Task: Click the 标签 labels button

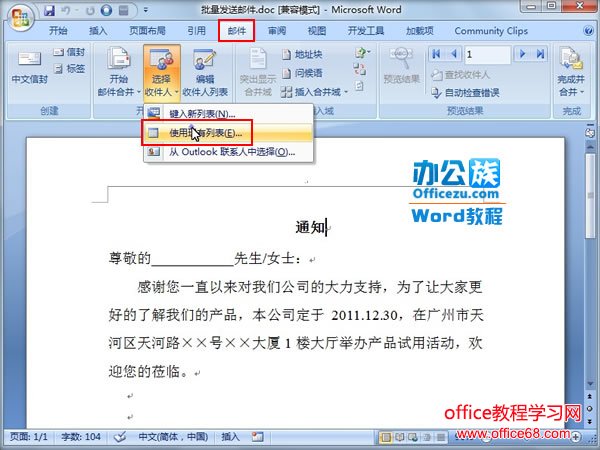Action: [x=69, y=69]
